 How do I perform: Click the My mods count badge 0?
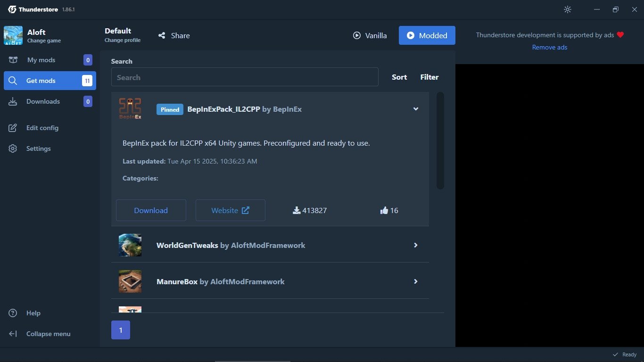tap(88, 60)
